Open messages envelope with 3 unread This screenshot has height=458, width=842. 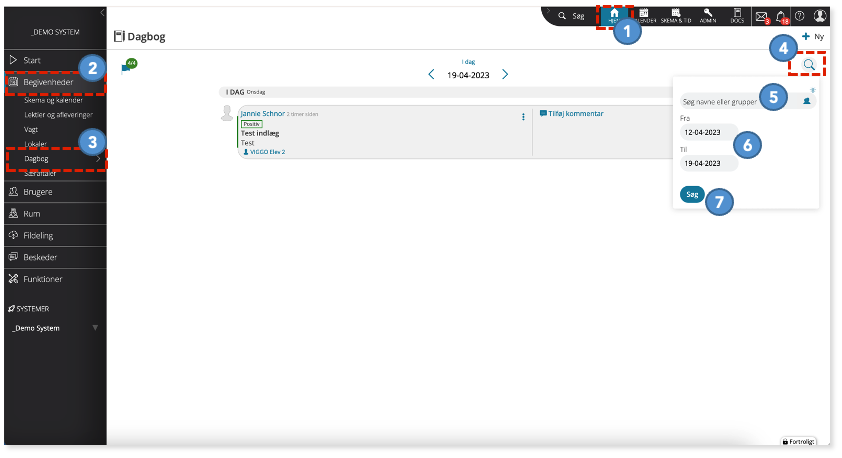pos(762,17)
